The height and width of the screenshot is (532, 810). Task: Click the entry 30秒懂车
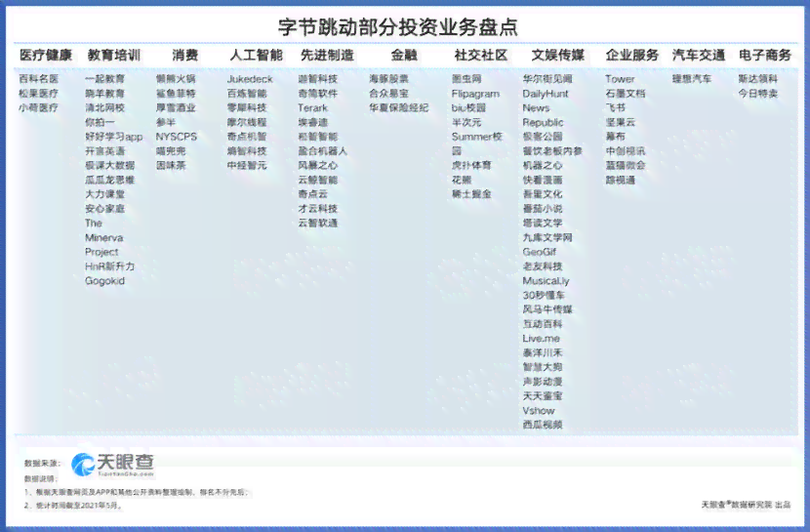click(x=544, y=296)
